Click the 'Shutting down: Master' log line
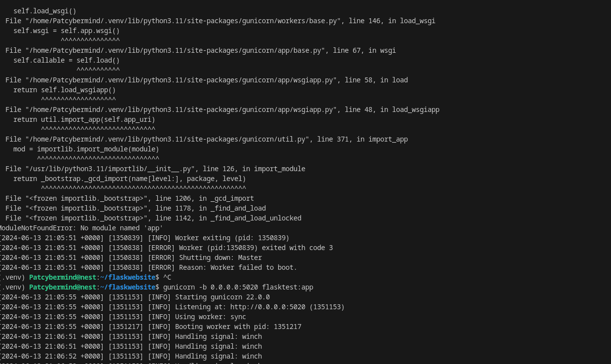611x364 pixels. pyautogui.click(x=130, y=257)
